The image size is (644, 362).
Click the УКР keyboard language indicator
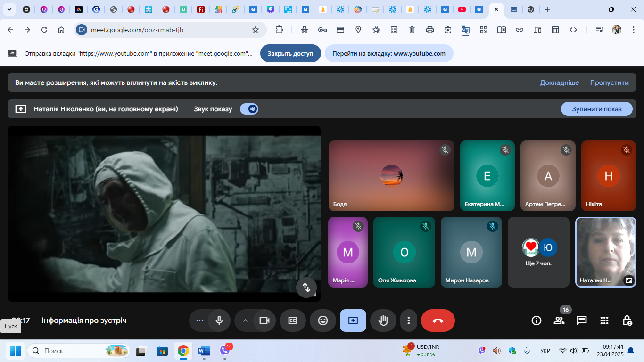[x=545, y=351]
